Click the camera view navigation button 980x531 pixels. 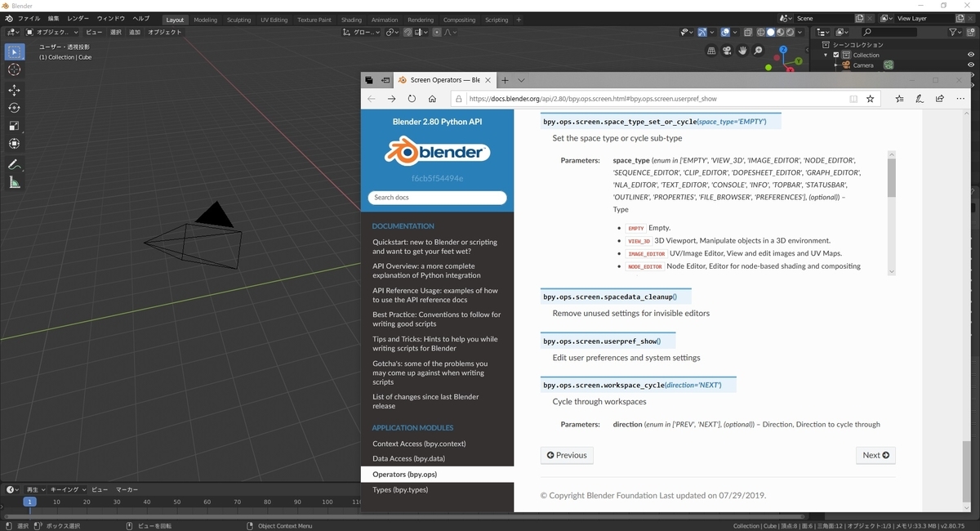pos(726,50)
